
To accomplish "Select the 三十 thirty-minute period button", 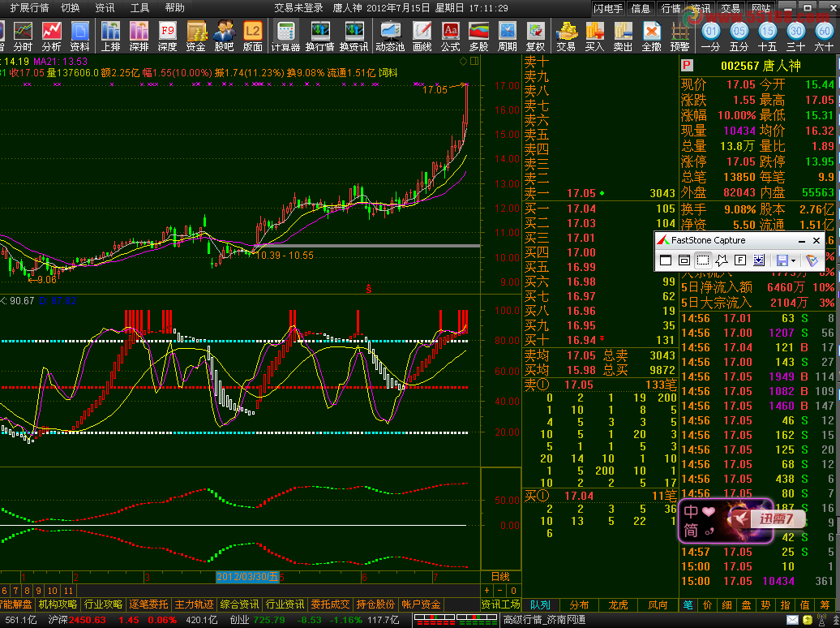I will [796, 37].
